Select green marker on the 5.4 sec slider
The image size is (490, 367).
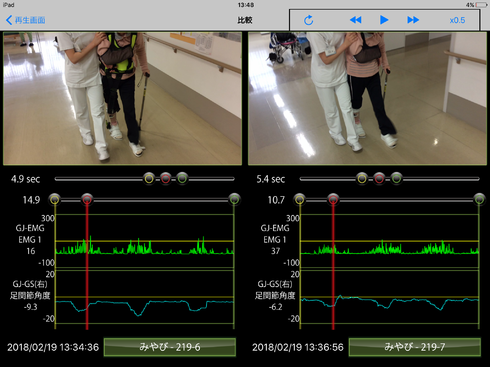point(396,179)
